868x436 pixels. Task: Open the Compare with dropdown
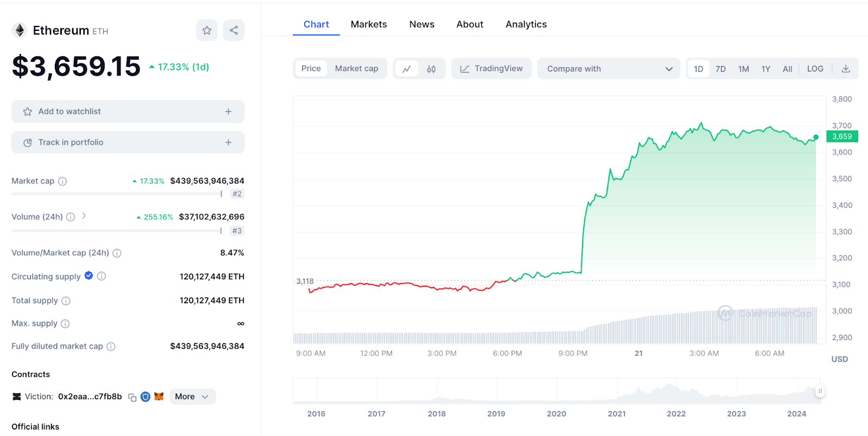609,69
